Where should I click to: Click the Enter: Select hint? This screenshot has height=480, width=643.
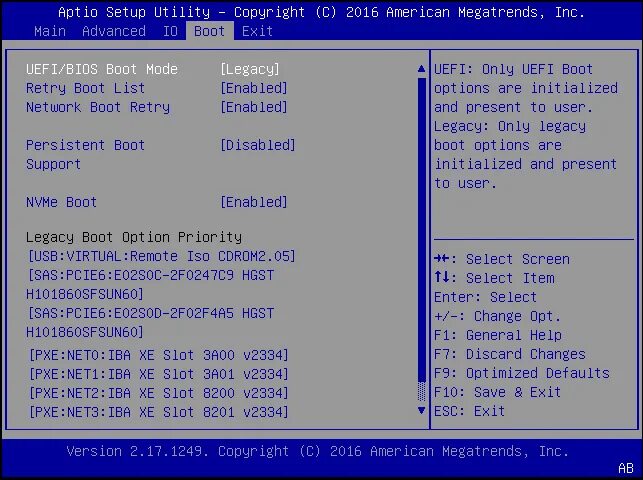click(486, 297)
